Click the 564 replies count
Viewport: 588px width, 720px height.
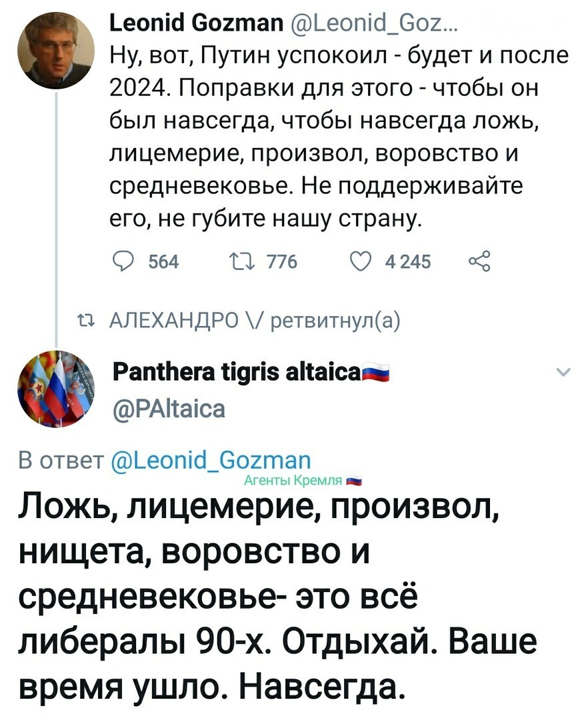[164, 262]
